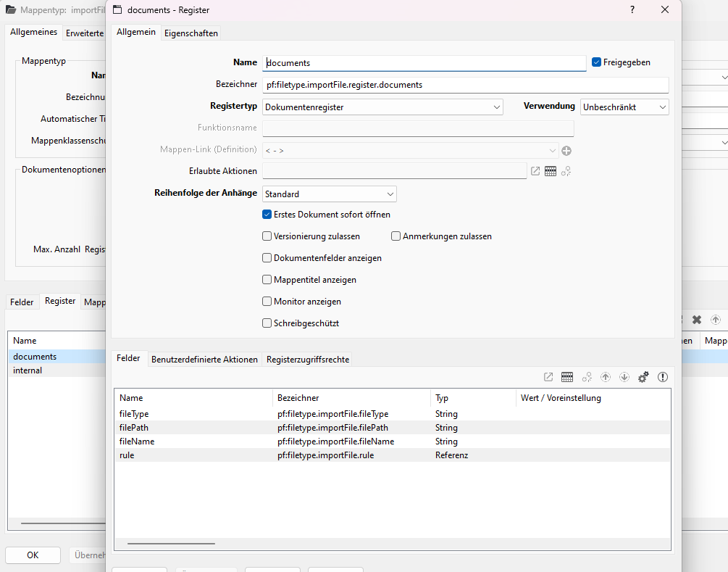728x572 pixels.
Task: Click exclamation mark icon in Felder toolbar
Action: 663,377
